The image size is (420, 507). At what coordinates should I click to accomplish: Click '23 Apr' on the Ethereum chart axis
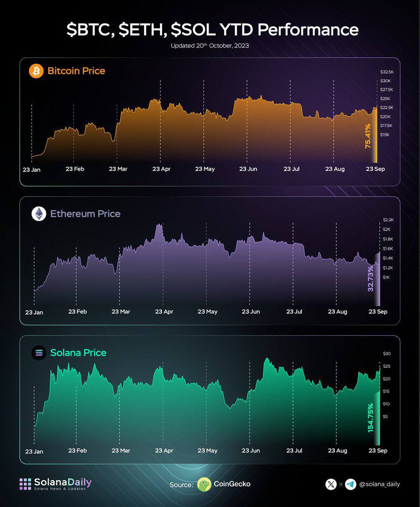coord(164,311)
